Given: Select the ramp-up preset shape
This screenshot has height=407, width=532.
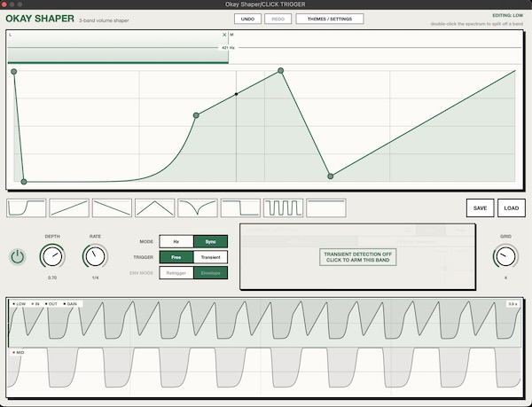Looking at the screenshot, I should (x=69, y=207).
